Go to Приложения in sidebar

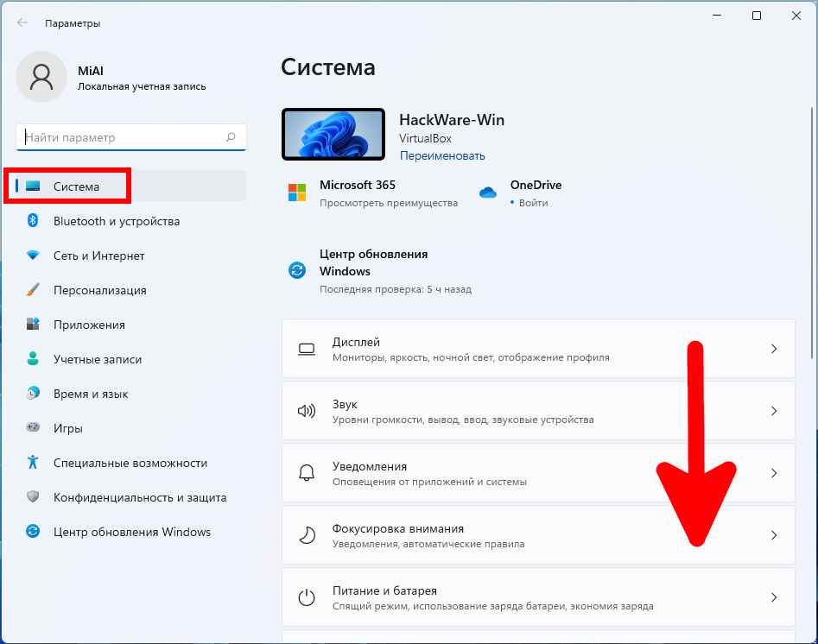[x=89, y=325]
